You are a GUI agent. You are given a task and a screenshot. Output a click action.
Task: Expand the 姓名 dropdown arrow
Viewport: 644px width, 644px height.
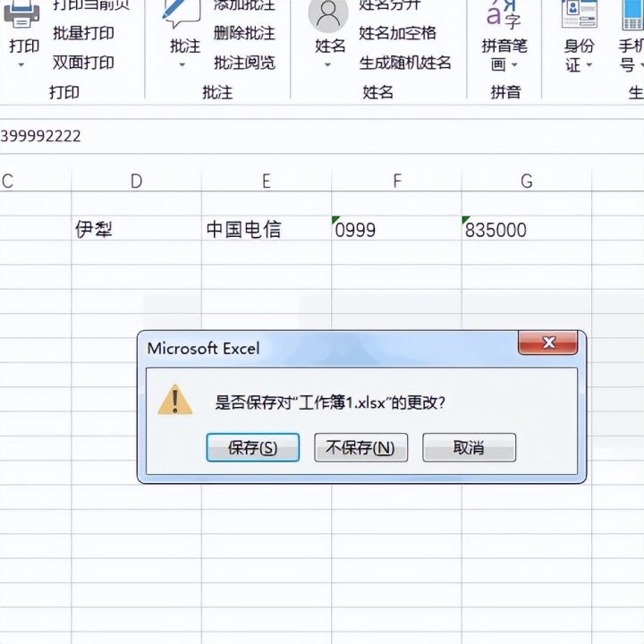pos(327,65)
